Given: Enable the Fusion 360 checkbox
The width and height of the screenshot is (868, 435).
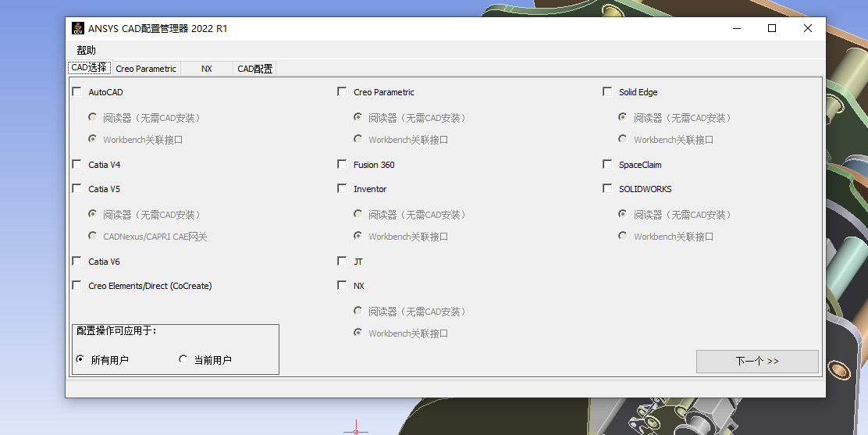Looking at the screenshot, I should pyautogui.click(x=342, y=165).
